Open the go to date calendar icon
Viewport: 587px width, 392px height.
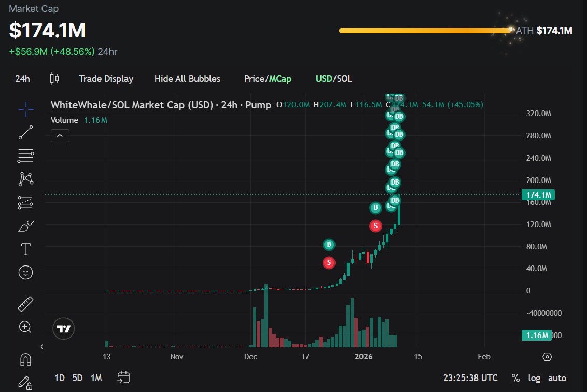(123, 377)
